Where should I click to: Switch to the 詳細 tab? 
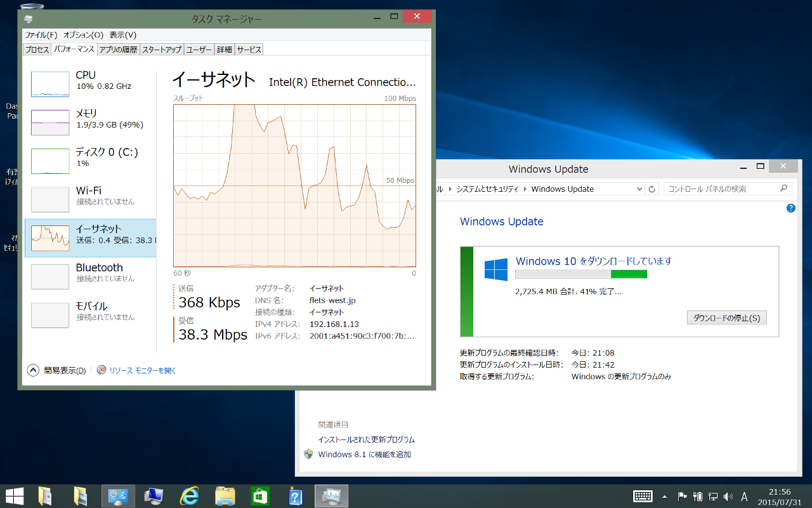click(225, 50)
